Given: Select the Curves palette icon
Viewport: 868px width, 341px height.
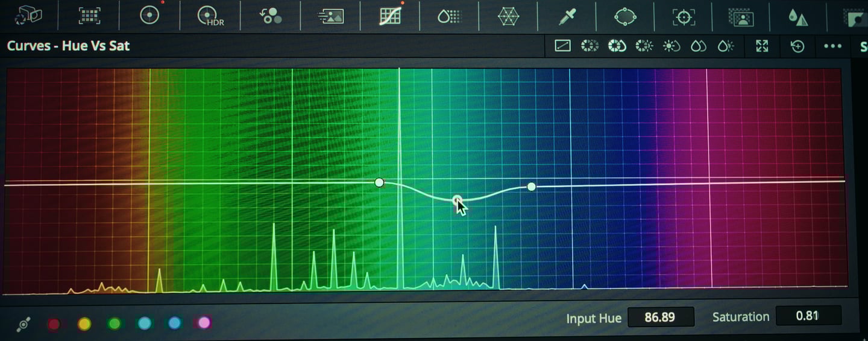Looking at the screenshot, I should (390, 16).
